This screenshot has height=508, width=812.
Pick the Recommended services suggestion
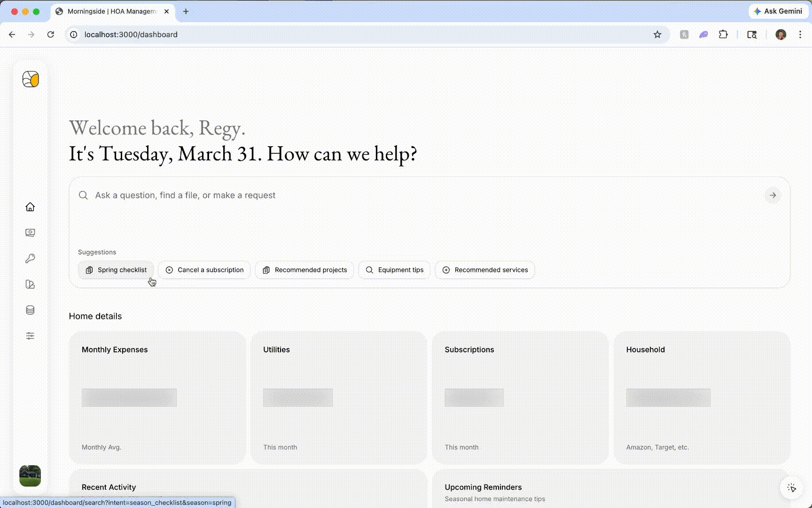click(x=485, y=270)
